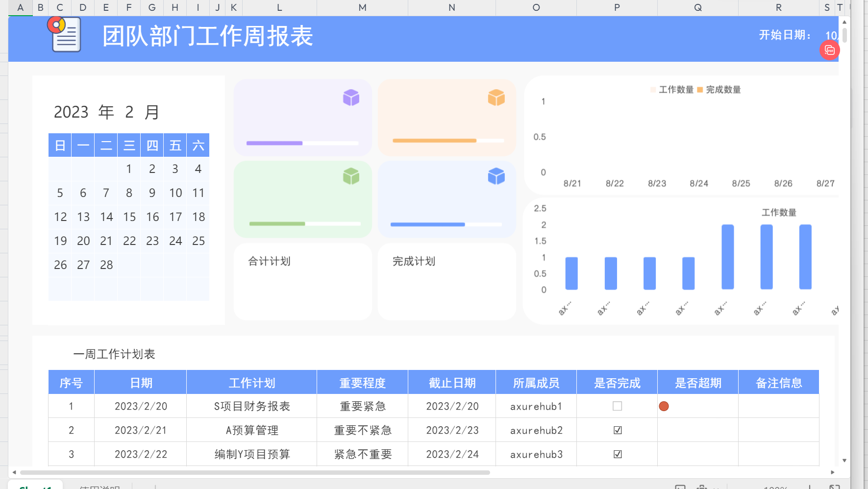
Task: Click the red overdue dot in row 1
Action: [x=664, y=406]
